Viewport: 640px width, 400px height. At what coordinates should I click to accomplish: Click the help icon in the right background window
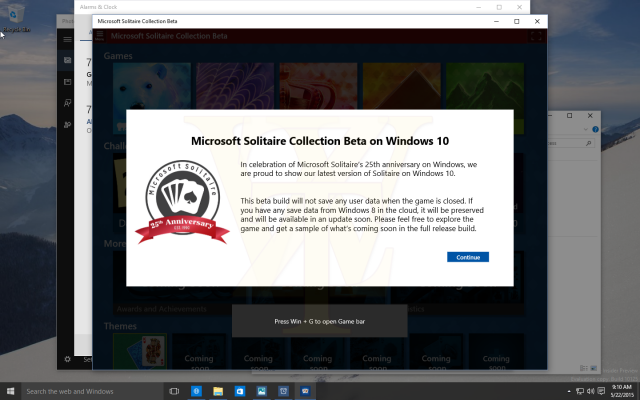coord(595,129)
